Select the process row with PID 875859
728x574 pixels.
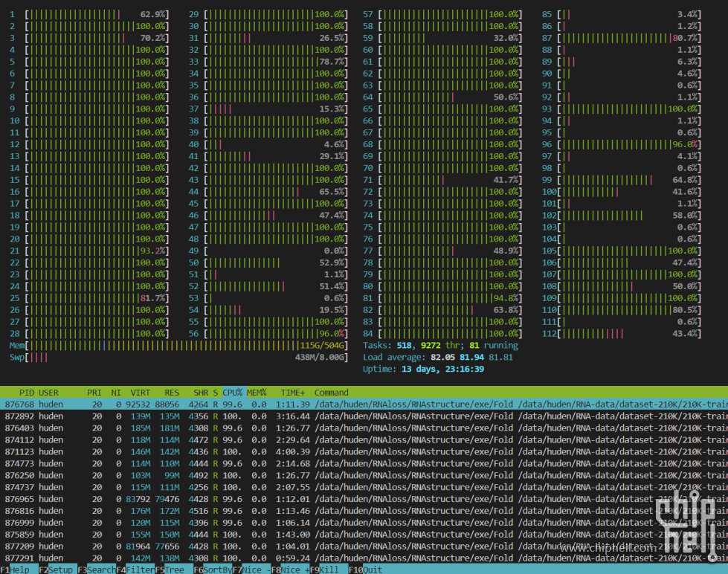coord(364,535)
